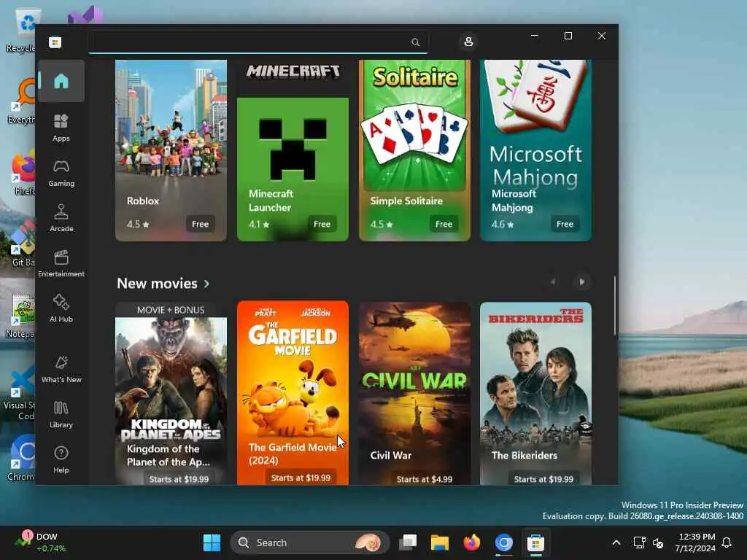
Task: Go to Gaming in Store sidebar
Action: (x=61, y=173)
